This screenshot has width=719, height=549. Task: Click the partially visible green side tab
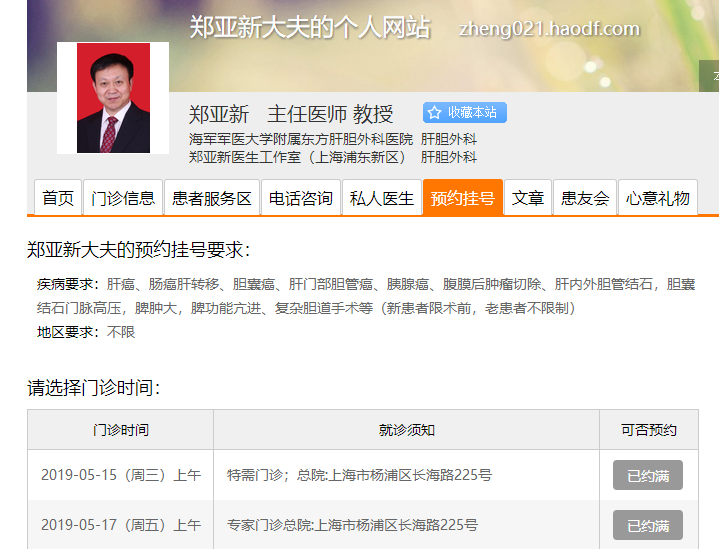pos(709,76)
